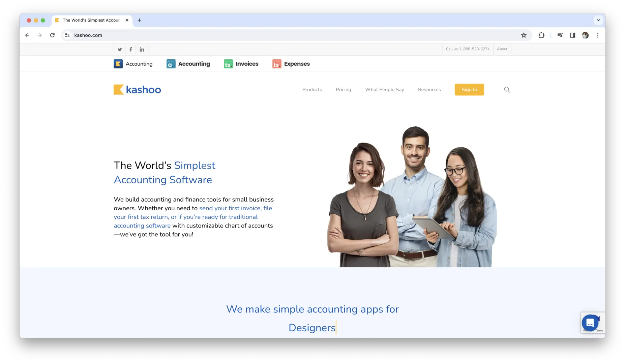Reload the kashoo.com page
This screenshot has height=364, width=625.
[52, 35]
